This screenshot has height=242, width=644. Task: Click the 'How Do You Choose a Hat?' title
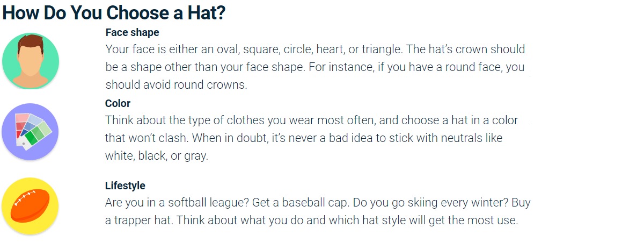[x=114, y=13]
